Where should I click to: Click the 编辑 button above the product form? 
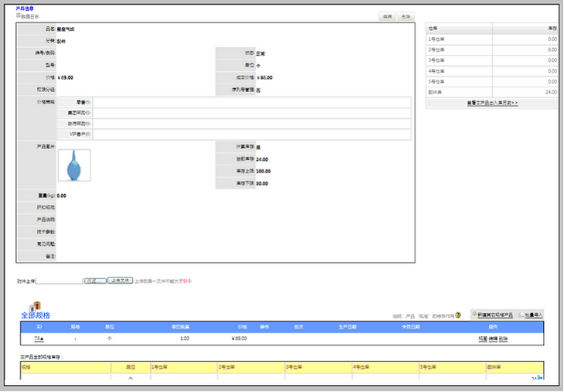(387, 16)
